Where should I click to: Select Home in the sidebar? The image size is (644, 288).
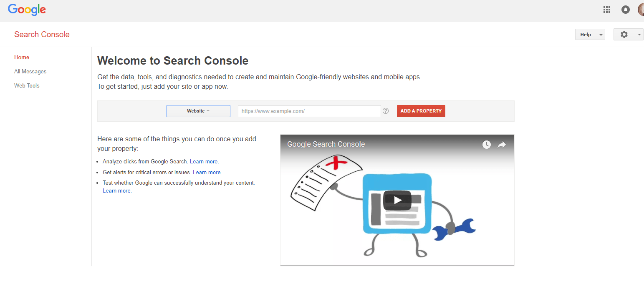(x=22, y=58)
